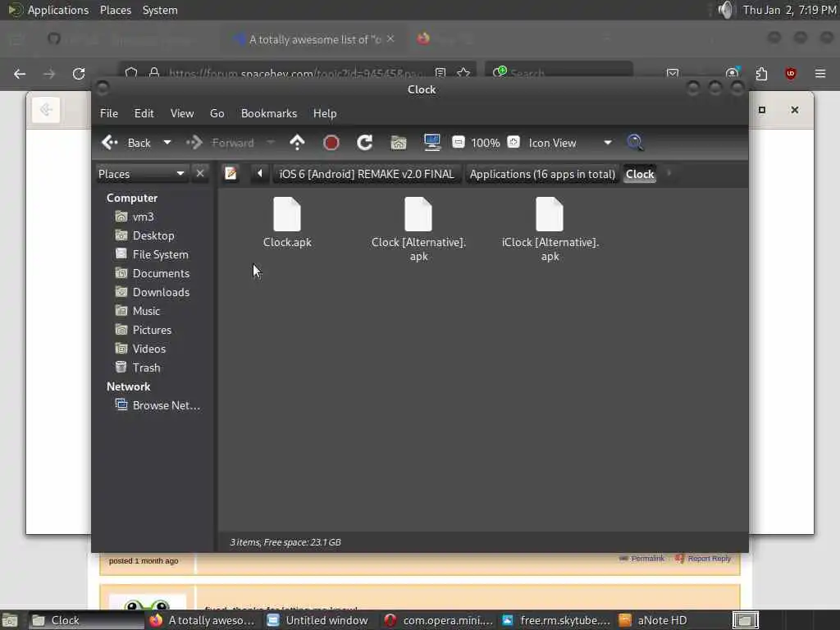Go back using the Back arrow icon
Image resolution: width=840 pixels, height=630 pixels.
click(x=110, y=143)
